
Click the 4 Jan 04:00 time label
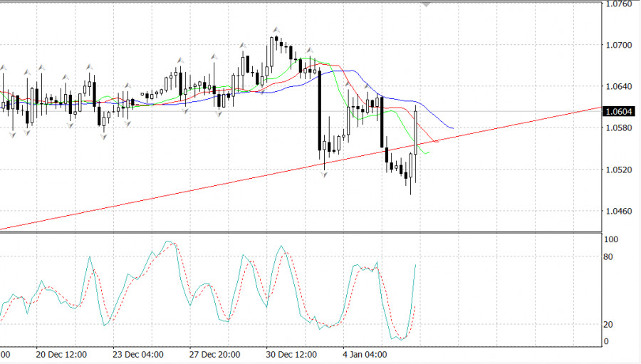click(x=364, y=354)
